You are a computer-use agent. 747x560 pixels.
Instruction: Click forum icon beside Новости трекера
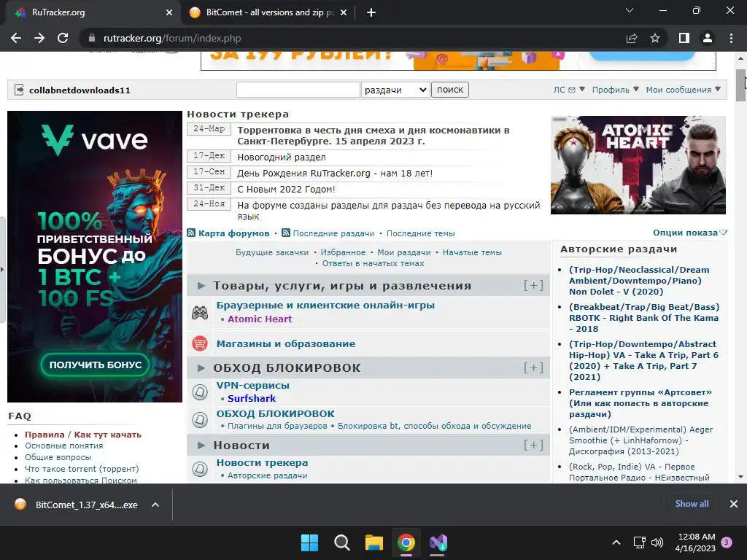(200, 469)
